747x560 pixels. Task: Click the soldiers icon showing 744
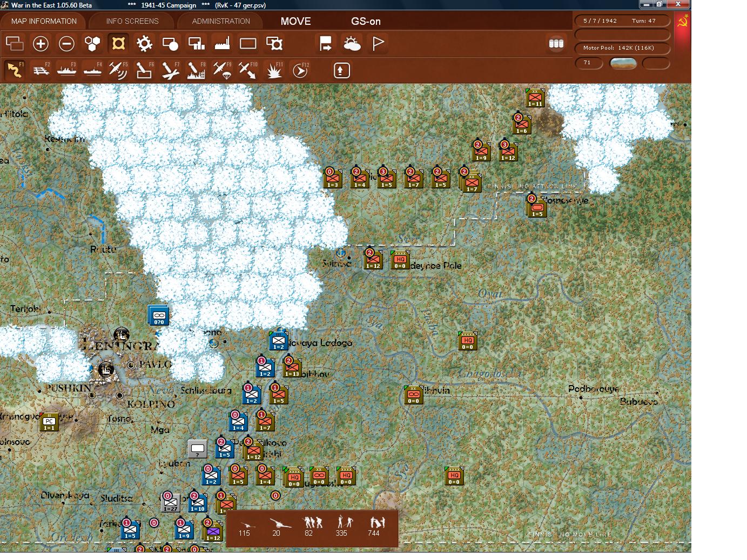[376, 523]
